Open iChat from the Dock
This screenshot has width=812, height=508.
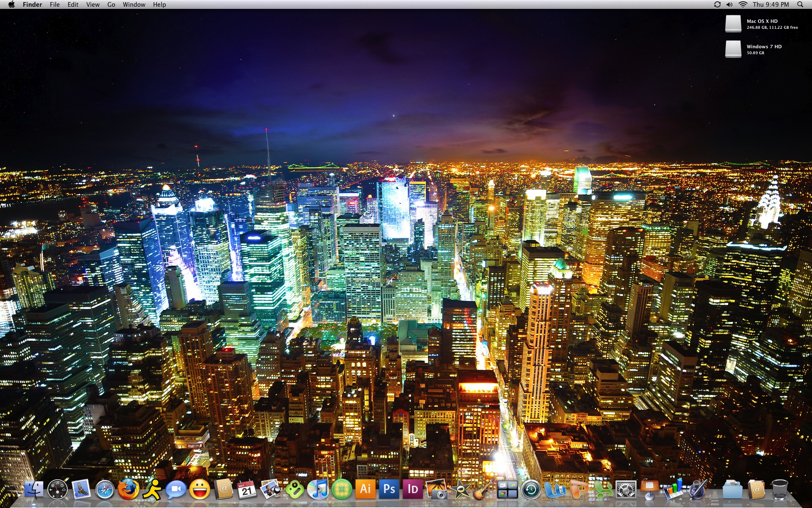176,490
